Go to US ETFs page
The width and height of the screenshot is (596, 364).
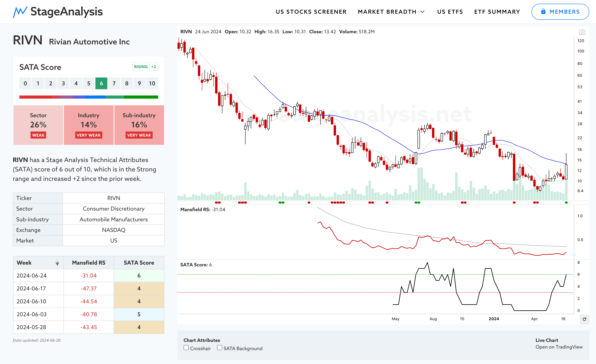click(x=450, y=12)
